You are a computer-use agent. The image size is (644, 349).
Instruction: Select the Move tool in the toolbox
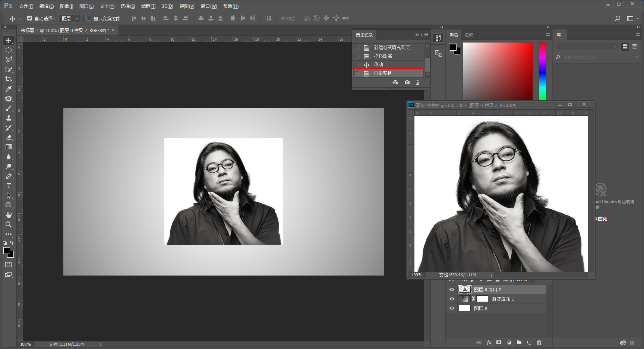9,40
